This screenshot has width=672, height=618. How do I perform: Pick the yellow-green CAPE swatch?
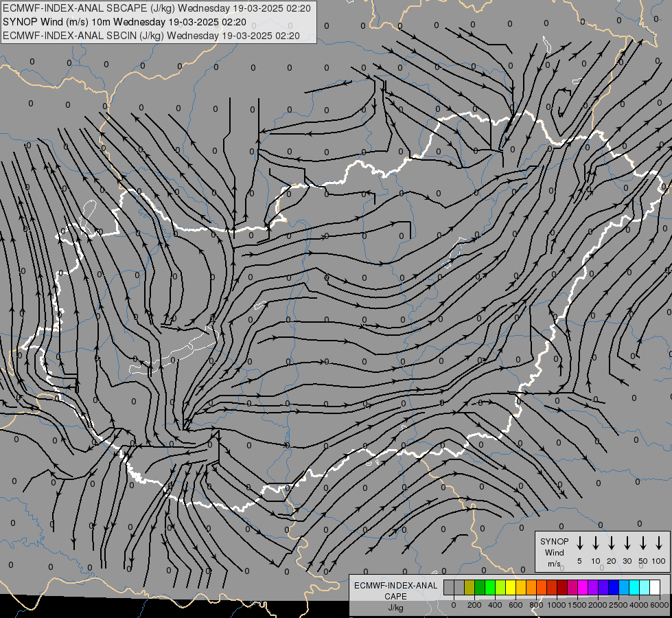(500, 587)
